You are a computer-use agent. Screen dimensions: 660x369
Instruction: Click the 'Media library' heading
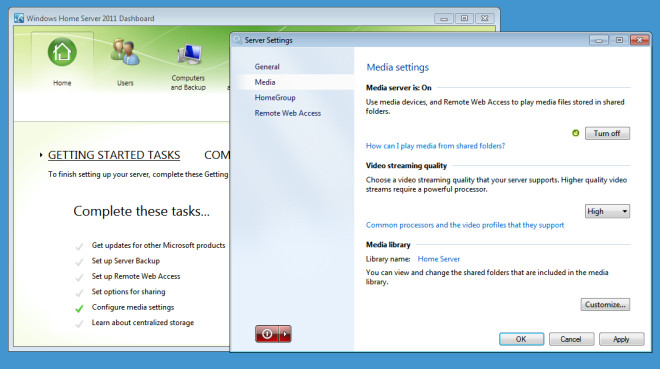[x=388, y=244]
